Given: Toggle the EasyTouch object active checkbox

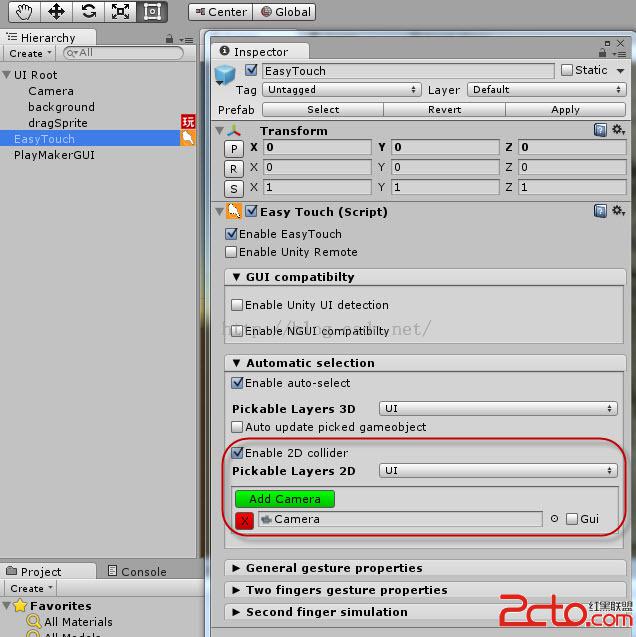Looking at the screenshot, I should [251, 70].
